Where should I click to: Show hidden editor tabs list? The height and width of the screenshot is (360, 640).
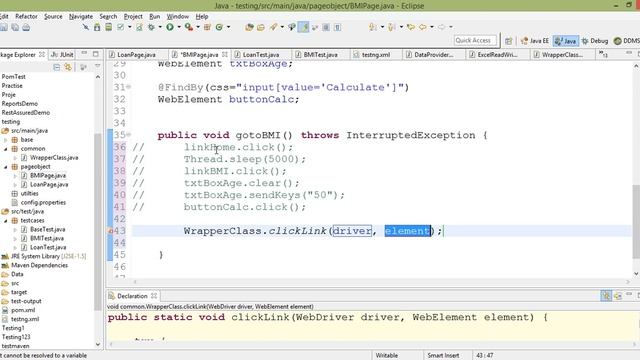point(603,54)
